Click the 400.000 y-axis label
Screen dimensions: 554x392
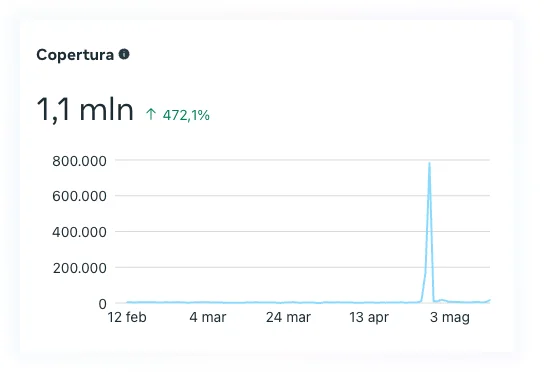(x=79, y=232)
